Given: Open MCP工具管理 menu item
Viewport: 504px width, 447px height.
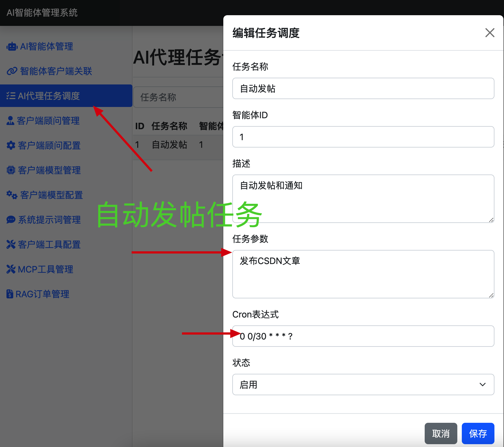Looking at the screenshot, I should click(x=66, y=269).
